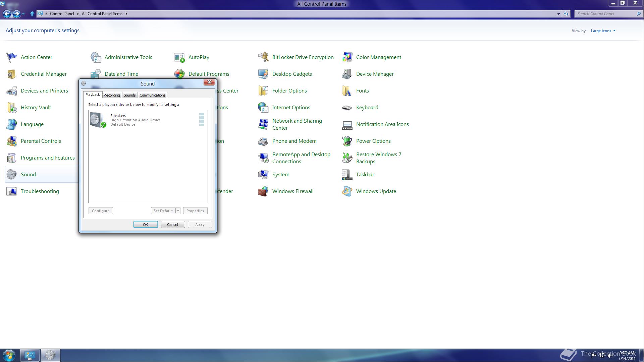The height and width of the screenshot is (362, 644).
Task: Open the Action Center flag icon
Action: click(12, 57)
